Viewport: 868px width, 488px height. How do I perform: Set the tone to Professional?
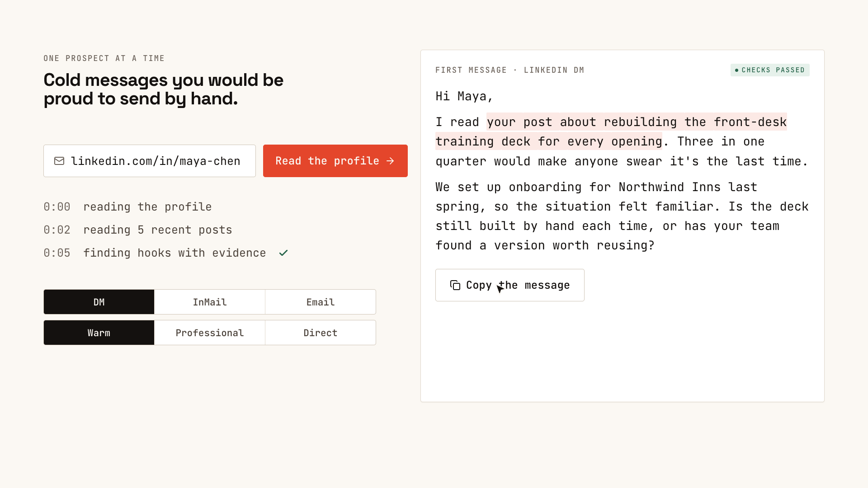[x=210, y=333]
